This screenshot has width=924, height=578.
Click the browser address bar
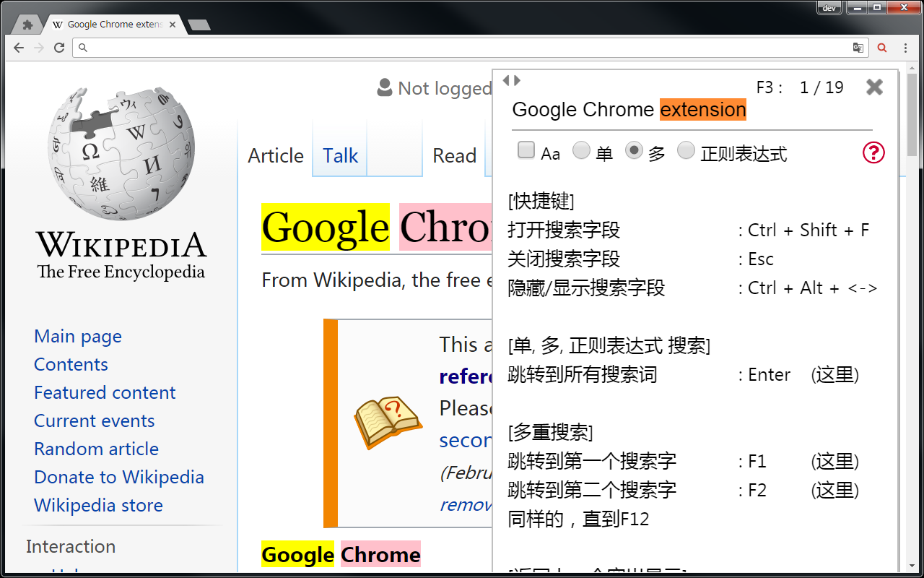pos(470,48)
